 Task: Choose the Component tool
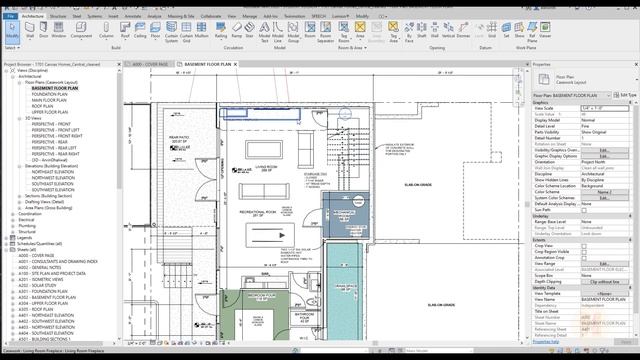coord(81,31)
